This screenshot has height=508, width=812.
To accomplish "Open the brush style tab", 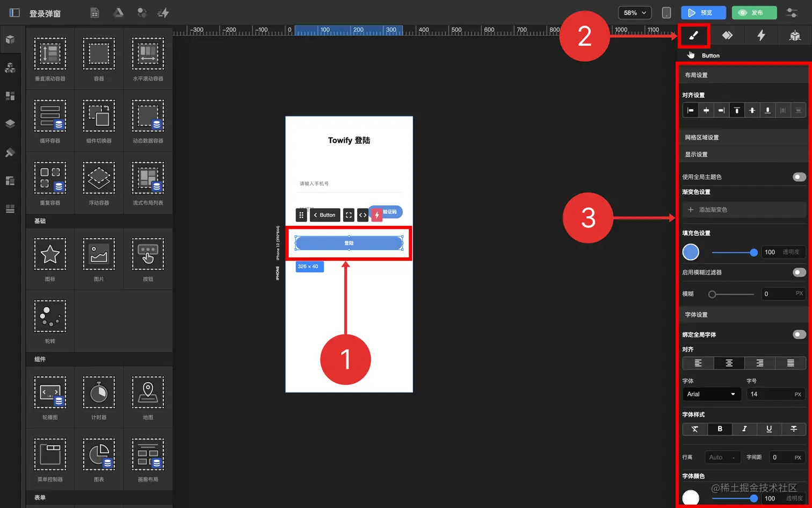I will [694, 35].
